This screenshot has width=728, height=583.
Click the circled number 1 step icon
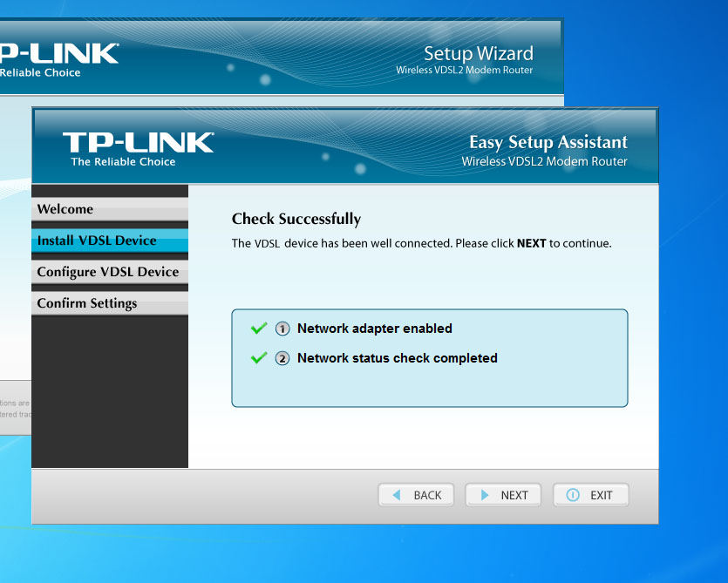click(x=282, y=329)
